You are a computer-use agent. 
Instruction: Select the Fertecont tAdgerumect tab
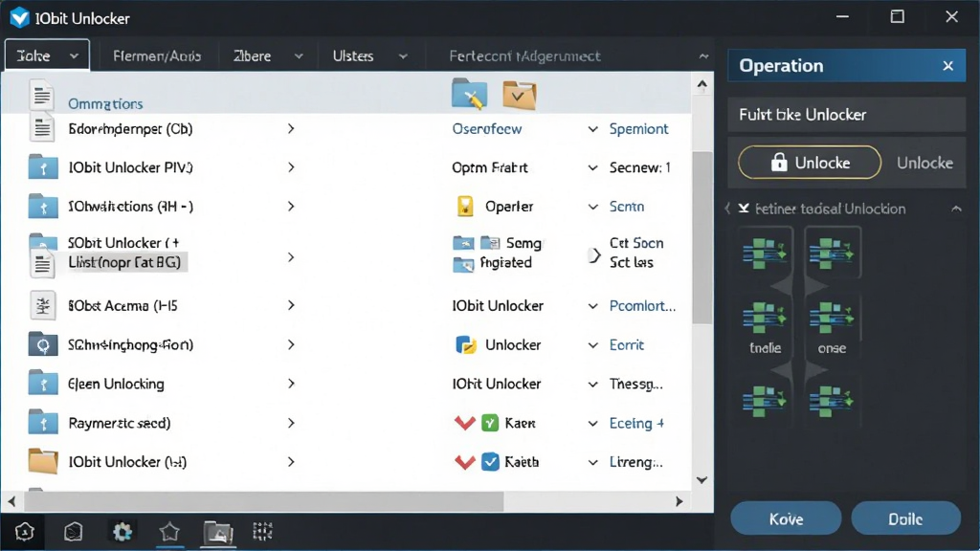pyautogui.click(x=524, y=55)
